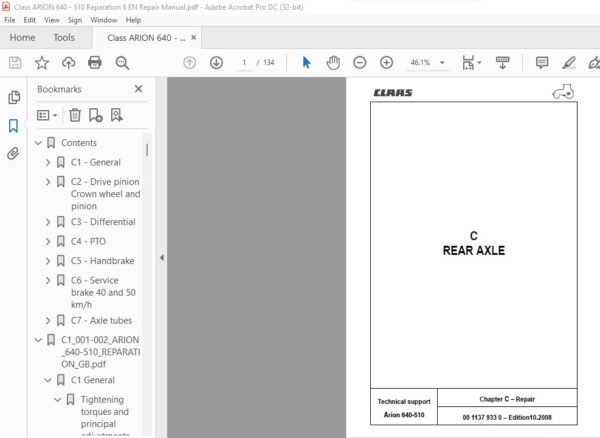Add a comment with note icon
The height and width of the screenshot is (438, 600).
click(x=542, y=63)
